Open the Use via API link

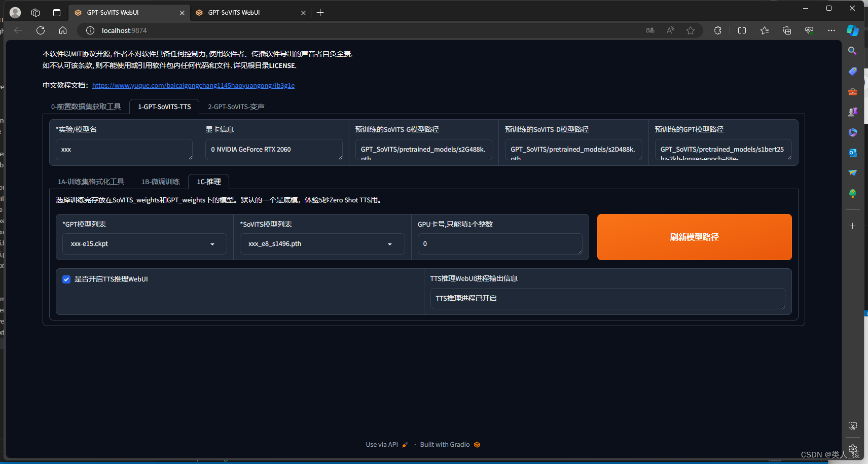click(386, 445)
